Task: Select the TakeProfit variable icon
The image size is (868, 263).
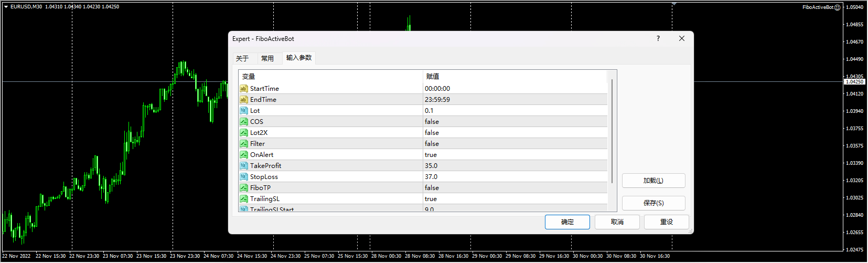Action: tap(243, 166)
